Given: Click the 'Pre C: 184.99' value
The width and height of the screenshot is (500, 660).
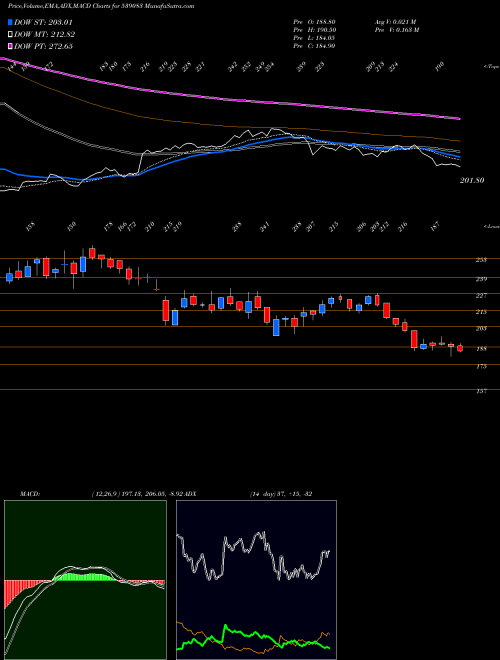Looking at the screenshot, I should (314, 46).
